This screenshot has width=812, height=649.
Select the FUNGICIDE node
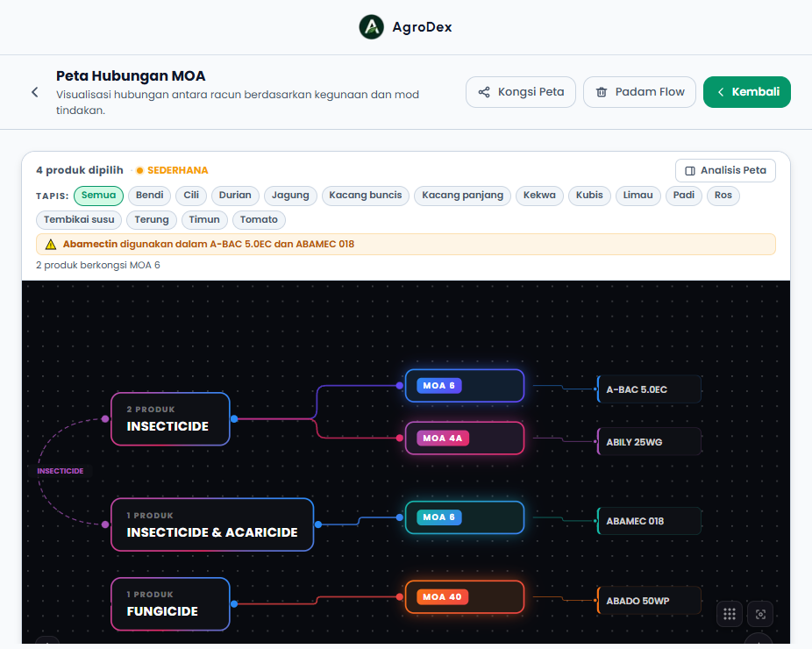click(170, 604)
